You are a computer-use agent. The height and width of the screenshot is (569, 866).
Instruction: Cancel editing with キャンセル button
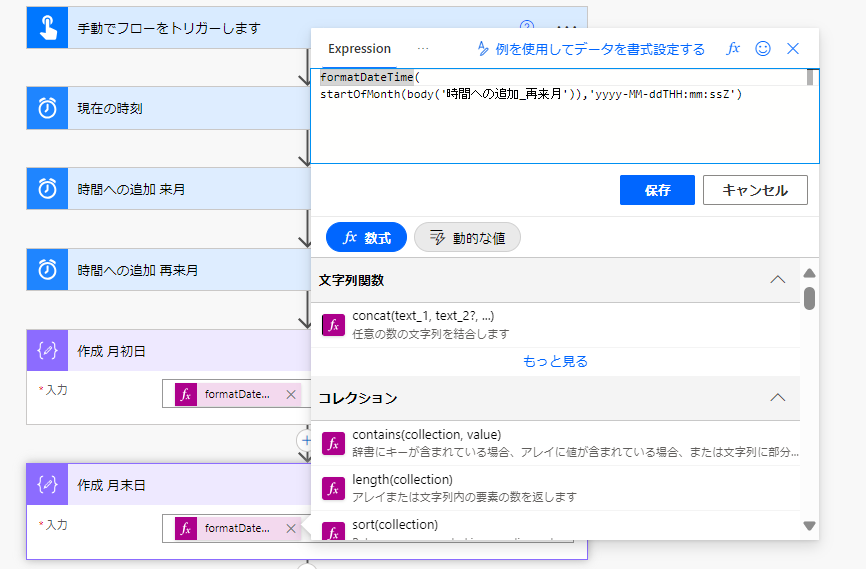point(755,190)
